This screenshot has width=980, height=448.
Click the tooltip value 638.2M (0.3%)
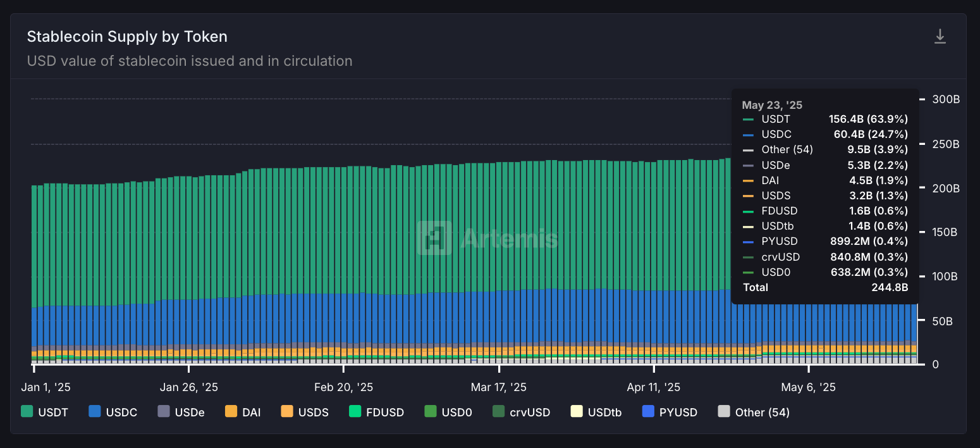click(869, 272)
